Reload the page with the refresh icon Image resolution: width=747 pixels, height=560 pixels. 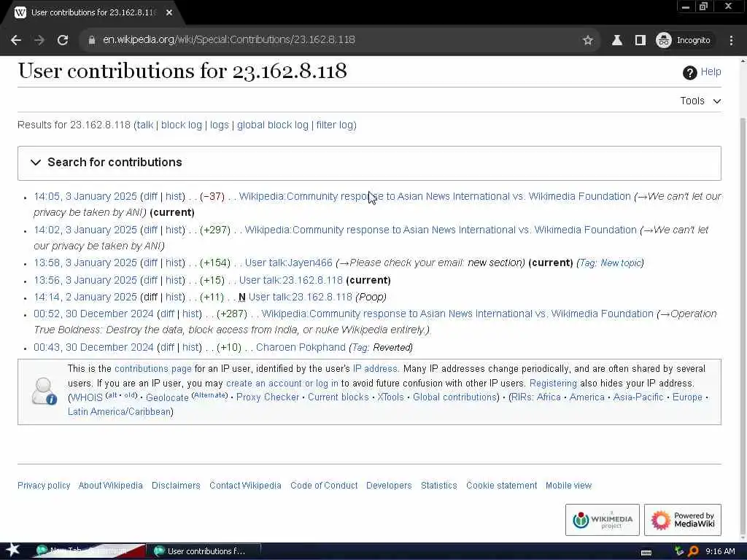point(63,40)
